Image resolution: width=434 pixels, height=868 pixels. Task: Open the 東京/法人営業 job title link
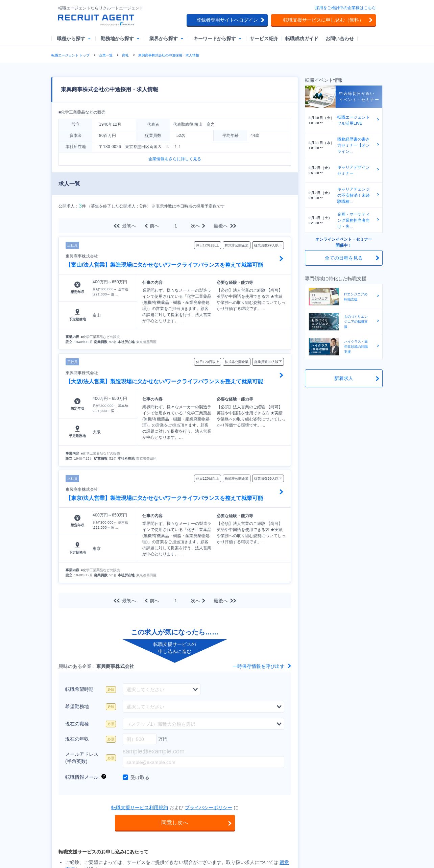click(x=164, y=498)
